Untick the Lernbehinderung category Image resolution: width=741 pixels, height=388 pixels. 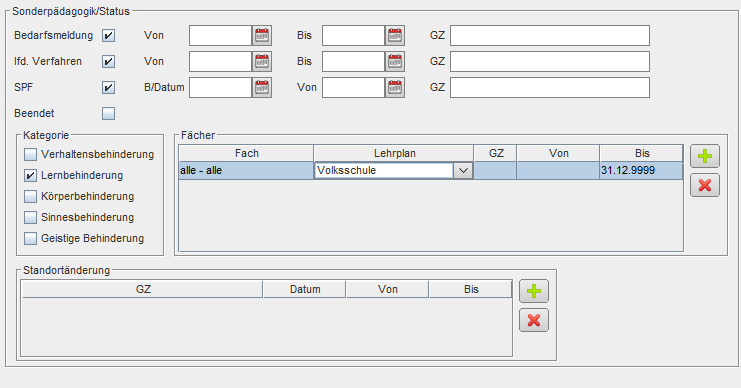pyautogui.click(x=30, y=175)
